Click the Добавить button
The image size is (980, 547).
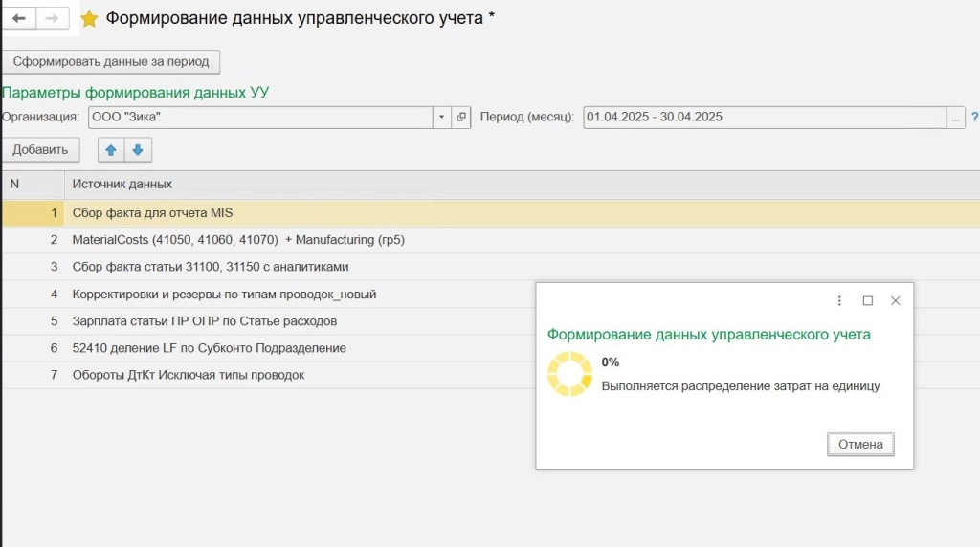click(x=40, y=150)
